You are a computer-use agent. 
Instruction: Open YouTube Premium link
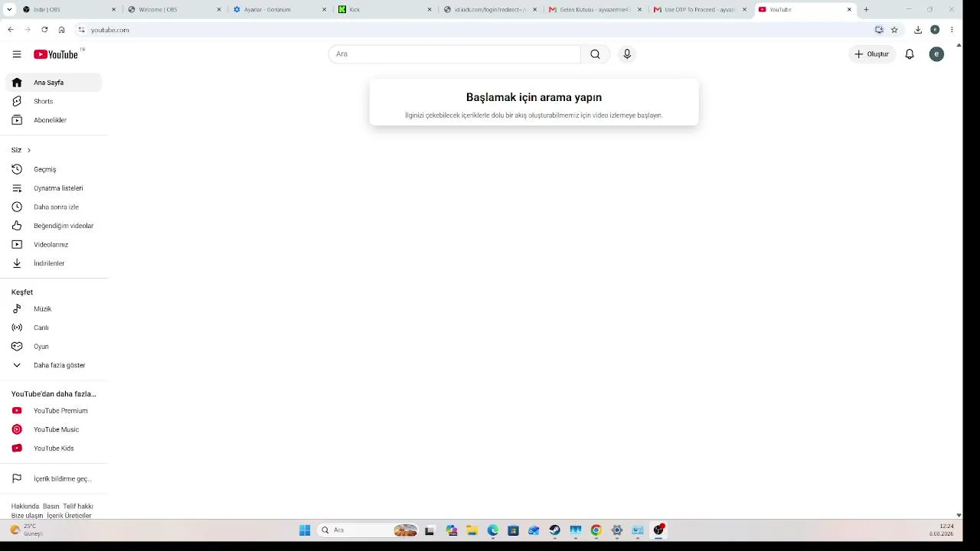coord(54,411)
